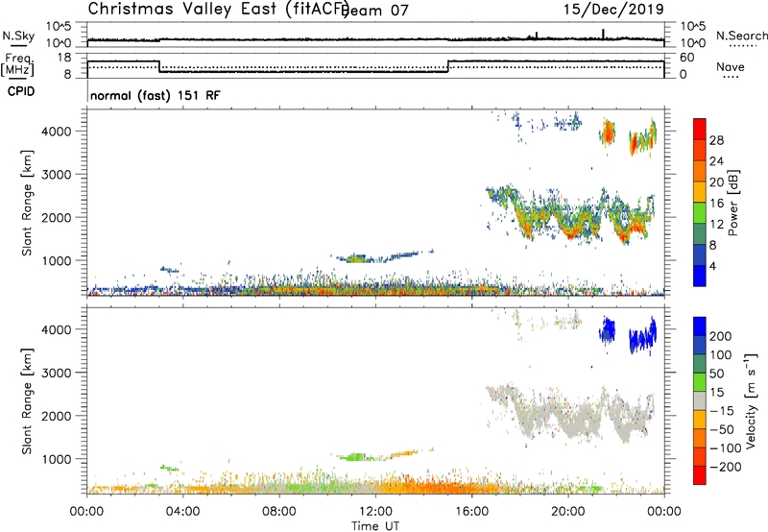
Task: Click the gray segment of Velocity color bar
Action: [700, 401]
